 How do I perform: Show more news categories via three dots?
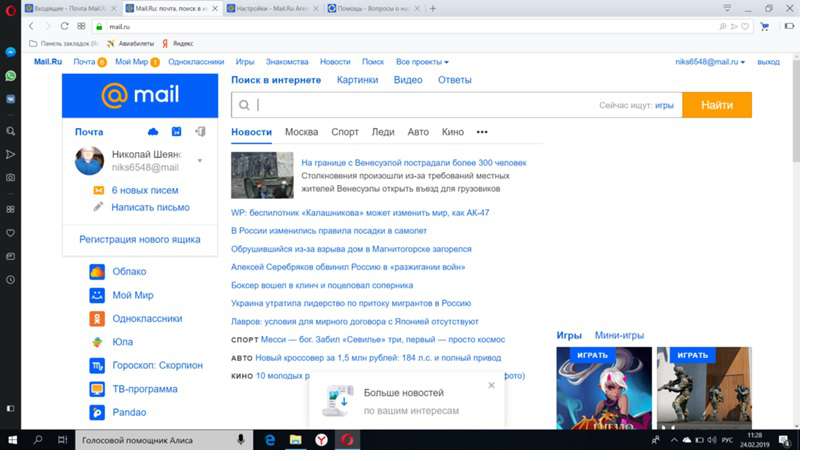coord(482,132)
